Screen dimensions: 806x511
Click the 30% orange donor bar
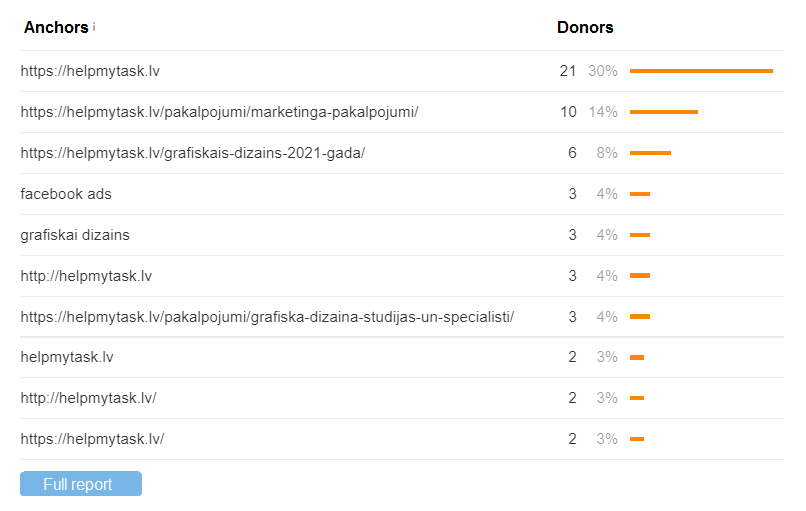click(x=701, y=71)
